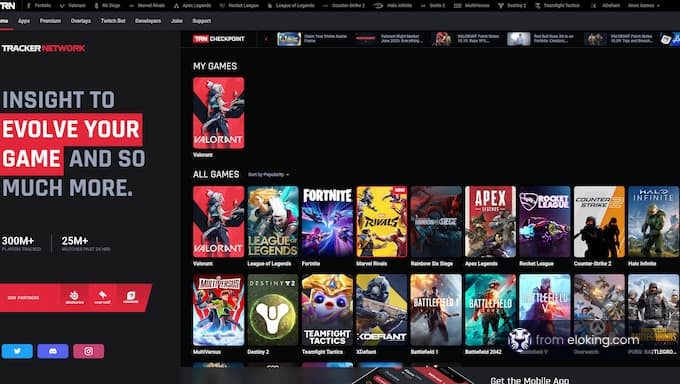Open the Apex Legends game card
Screen dimensions: 680x384
[x=490, y=222]
